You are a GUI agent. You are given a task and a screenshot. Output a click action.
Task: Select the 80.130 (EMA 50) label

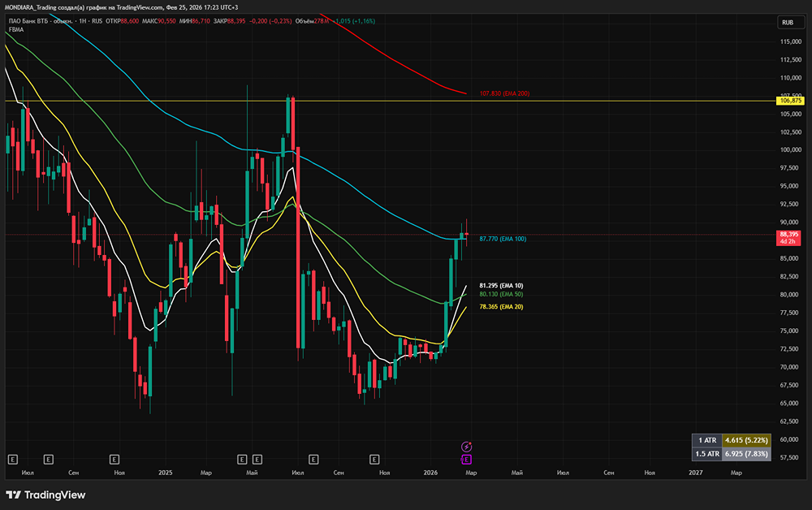click(x=501, y=294)
